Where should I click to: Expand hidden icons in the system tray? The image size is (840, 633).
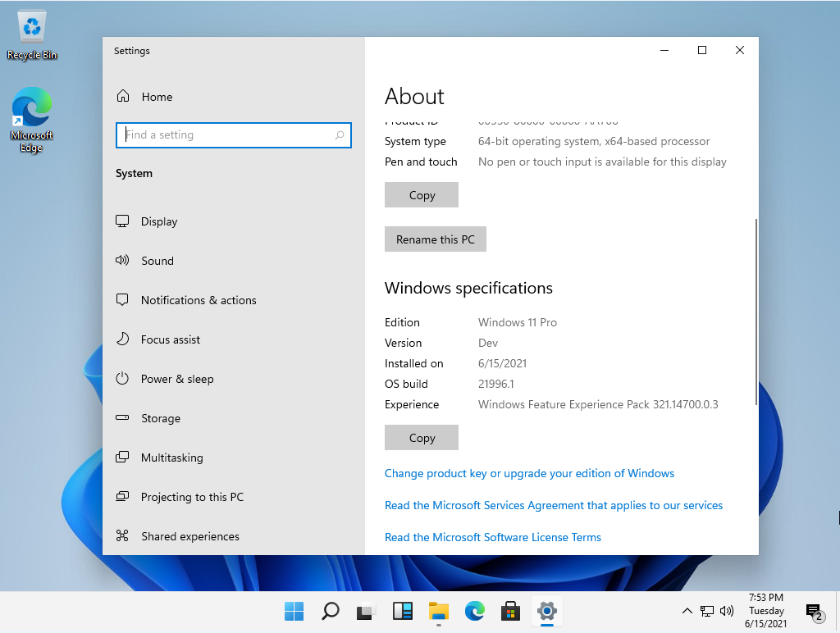tap(687, 611)
